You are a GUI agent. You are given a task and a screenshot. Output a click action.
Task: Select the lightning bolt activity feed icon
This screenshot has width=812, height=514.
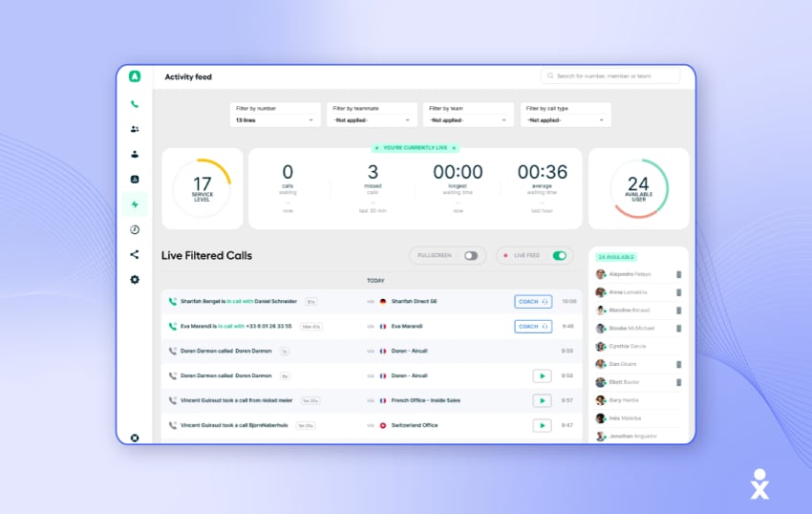coord(135,204)
